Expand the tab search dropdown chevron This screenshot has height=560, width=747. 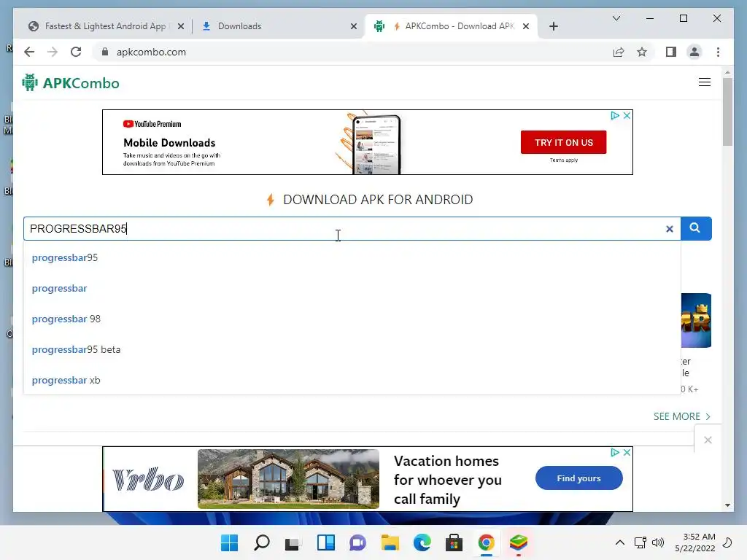616,18
